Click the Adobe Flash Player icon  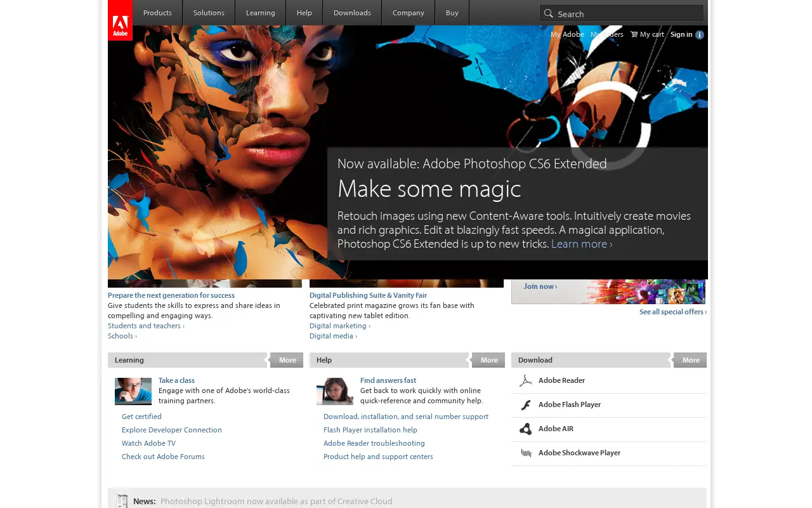[x=525, y=405]
